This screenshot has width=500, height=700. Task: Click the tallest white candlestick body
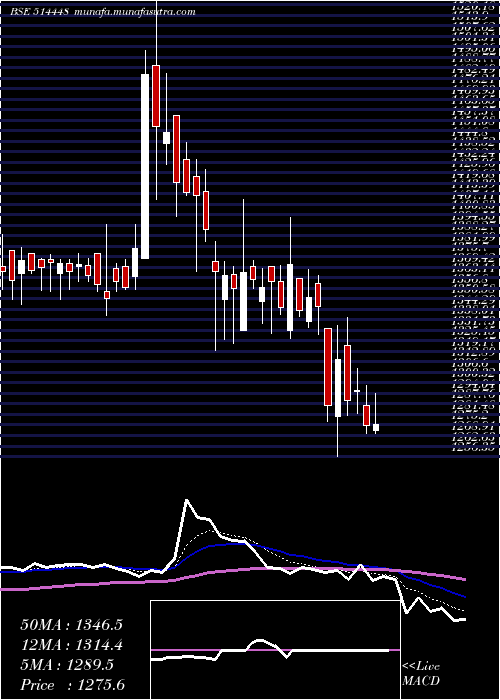click(145, 166)
